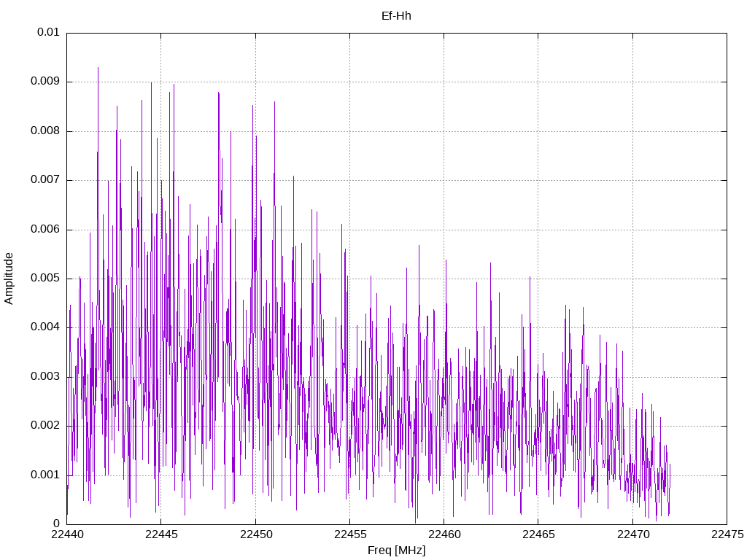Viewport: 747px width, 560px height.
Task: Click the x-axis tick label 22475
Action: 727,534
